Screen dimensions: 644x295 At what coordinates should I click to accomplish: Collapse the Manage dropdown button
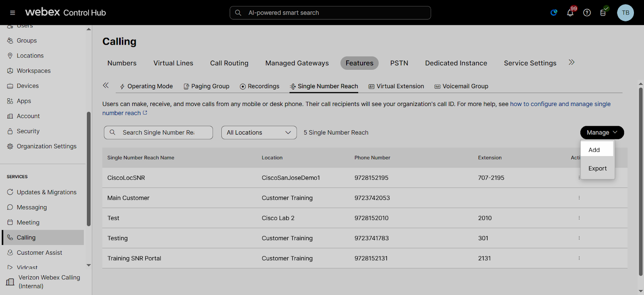602,133
